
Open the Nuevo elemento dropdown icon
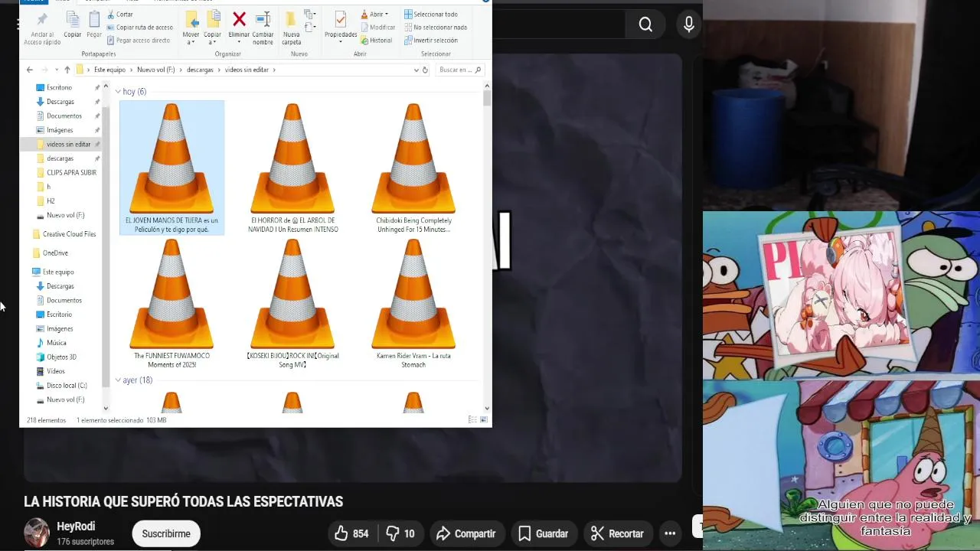310,15
